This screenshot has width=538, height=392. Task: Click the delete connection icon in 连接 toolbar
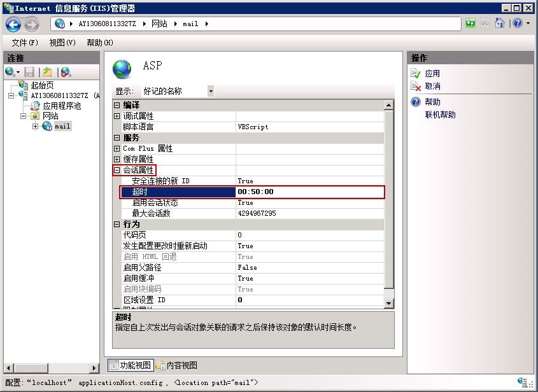66,72
